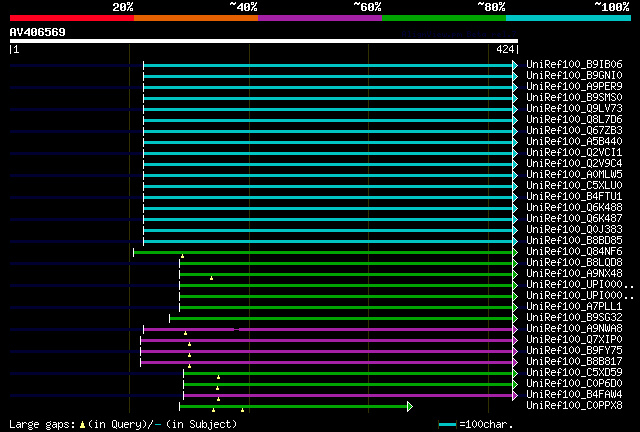
Task: Select the UniRef100_B4FTU1 label
Action: pyautogui.click(x=574, y=196)
